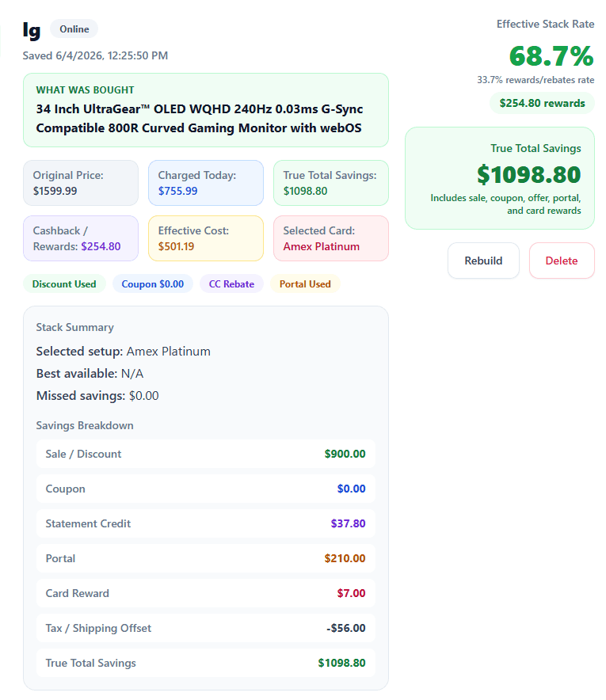The height and width of the screenshot is (700, 606).
Task: Click the large $1098.80 savings figure
Action: [x=528, y=174]
